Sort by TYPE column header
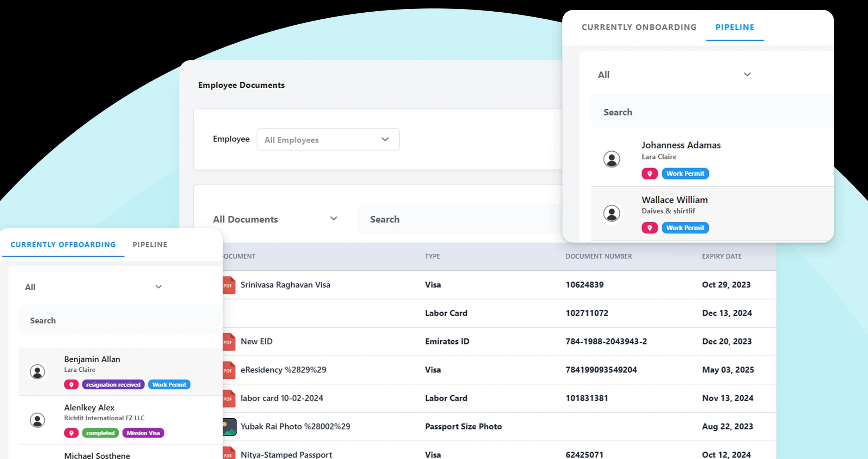868x459 pixels. point(432,256)
